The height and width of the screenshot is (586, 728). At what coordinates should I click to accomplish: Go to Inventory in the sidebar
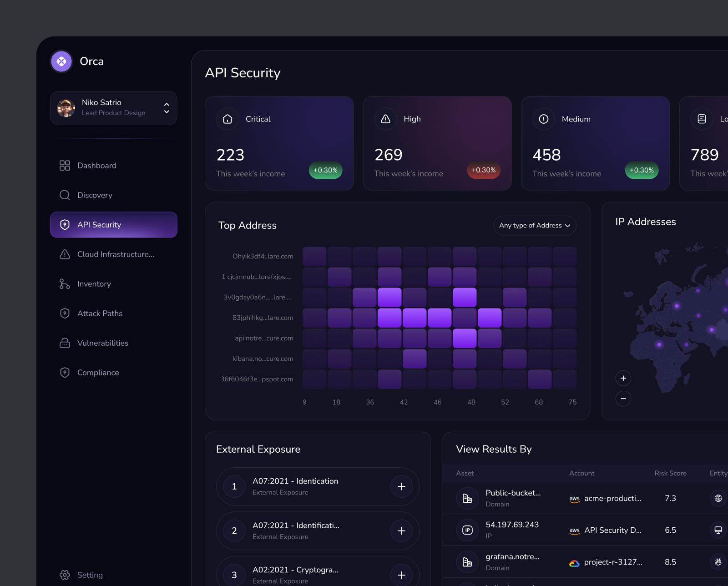[x=114, y=284]
